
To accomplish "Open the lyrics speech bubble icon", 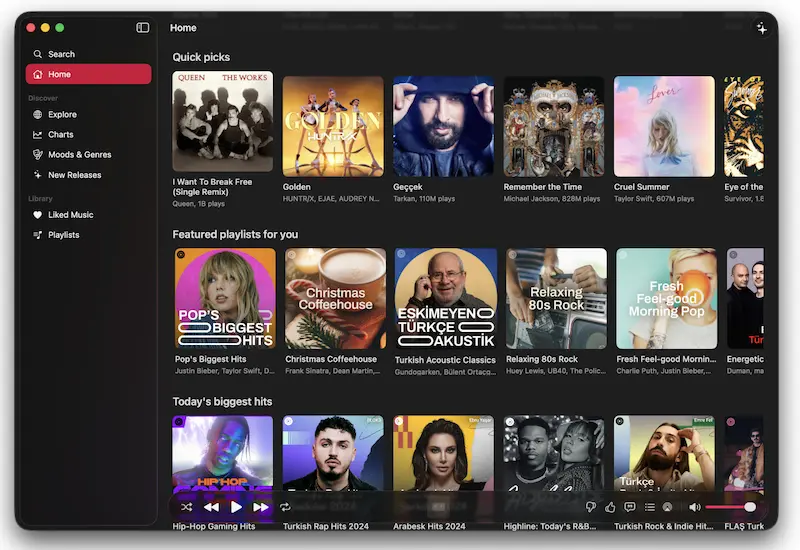I will [629, 507].
